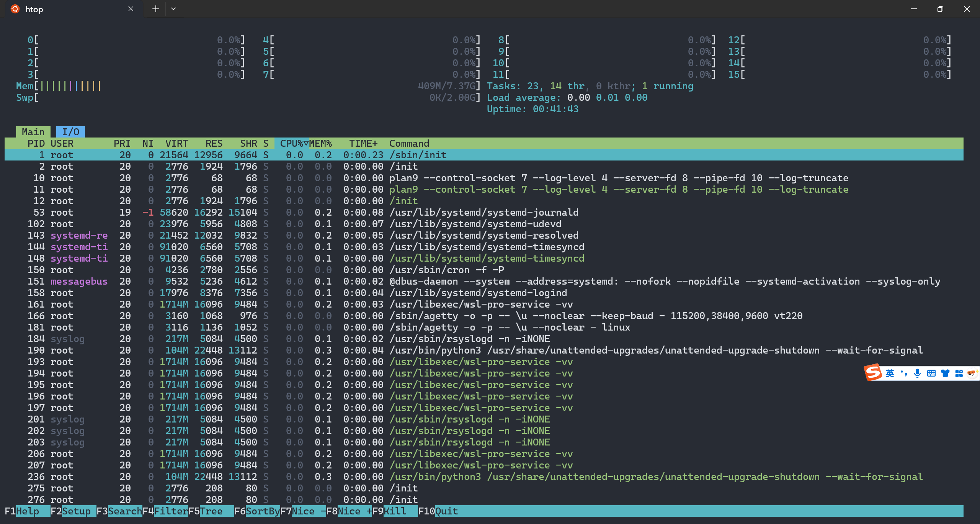Viewport: 980px width, 524px height.
Task: Select PID 161 wsl-pro-service row
Action: point(484,305)
